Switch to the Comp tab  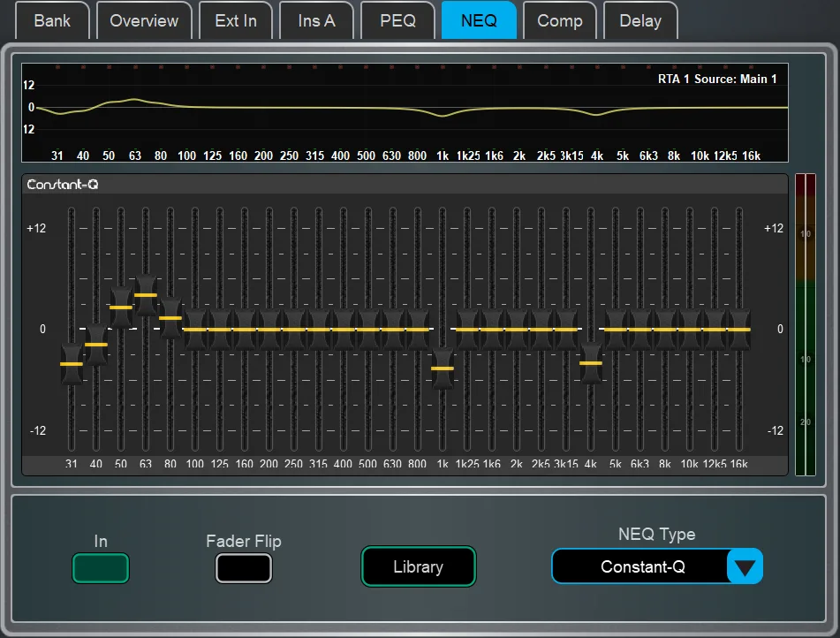[560, 20]
